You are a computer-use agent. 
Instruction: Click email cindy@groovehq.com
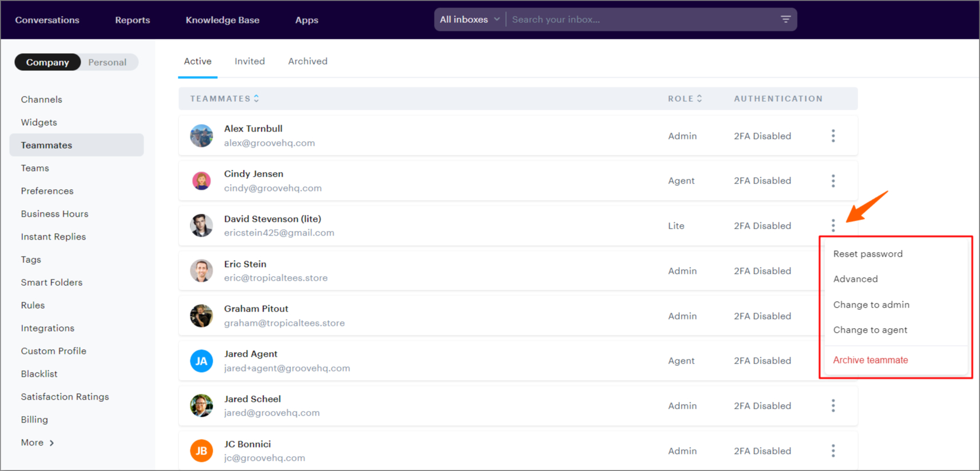point(273,188)
